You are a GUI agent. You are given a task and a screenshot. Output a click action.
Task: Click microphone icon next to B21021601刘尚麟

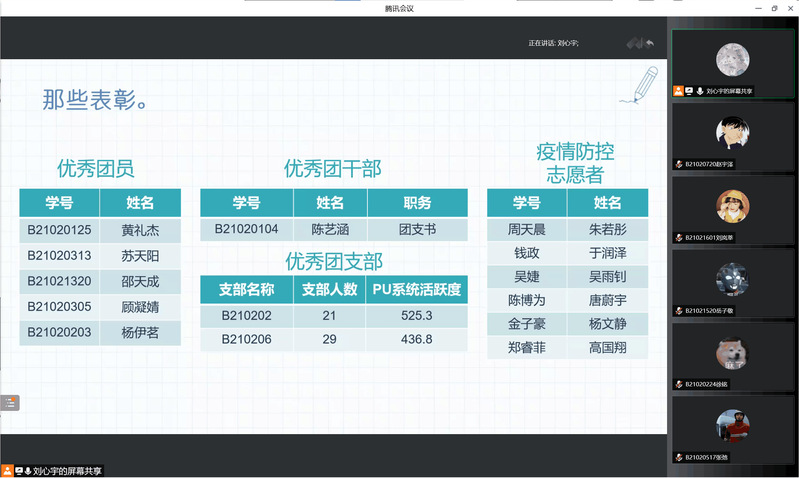[679, 237]
